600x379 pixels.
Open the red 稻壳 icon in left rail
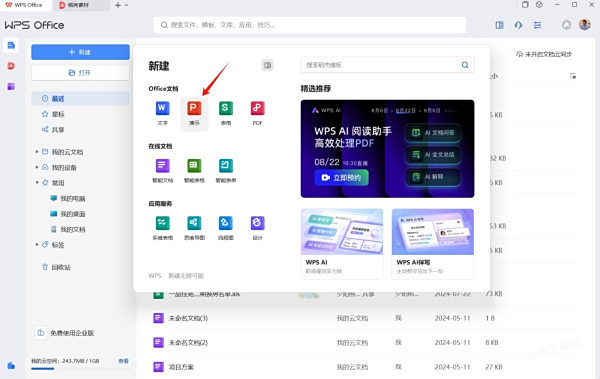point(11,66)
